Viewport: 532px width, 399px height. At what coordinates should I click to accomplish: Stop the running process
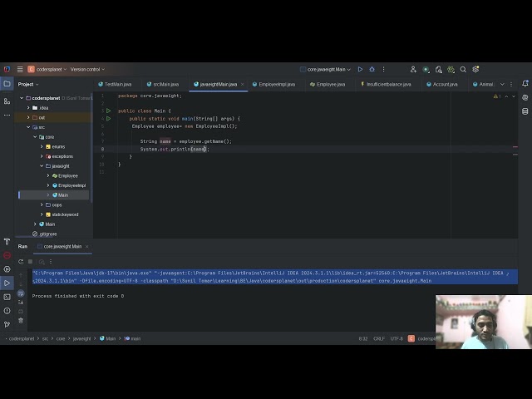[30, 262]
